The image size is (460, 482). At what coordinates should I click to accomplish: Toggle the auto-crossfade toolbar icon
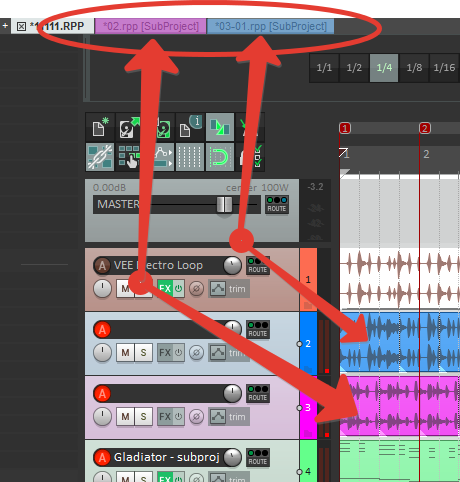click(x=220, y=128)
